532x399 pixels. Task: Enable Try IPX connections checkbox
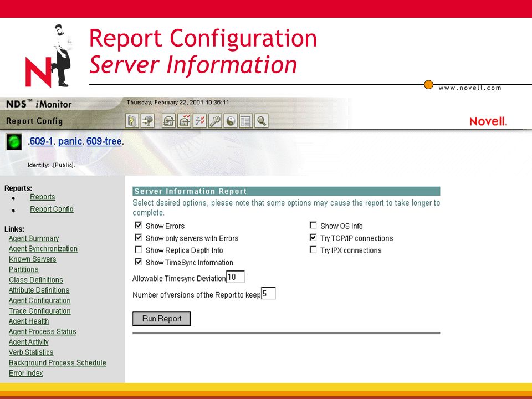click(313, 250)
